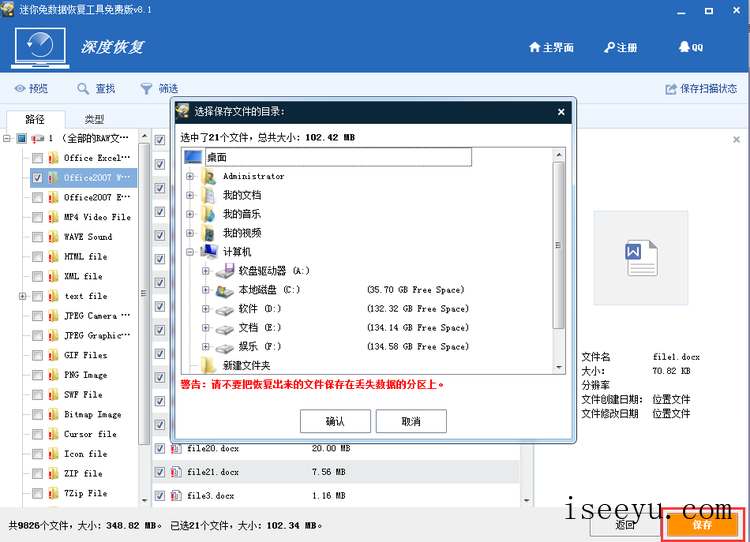
Task: Click the 我的文档 folder icon
Action: coord(209,195)
